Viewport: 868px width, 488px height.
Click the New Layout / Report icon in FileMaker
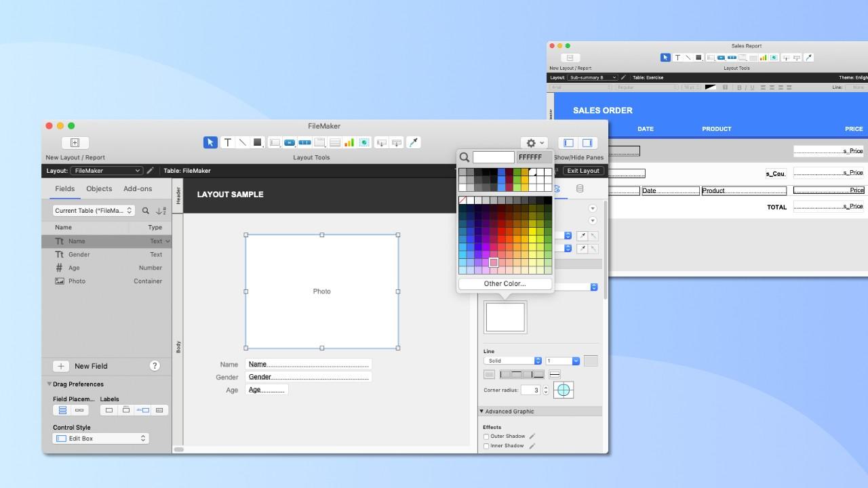(75, 142)
